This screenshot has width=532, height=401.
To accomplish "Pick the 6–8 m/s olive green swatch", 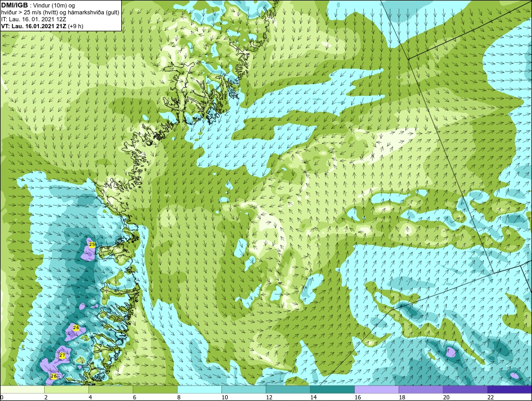I will pyautogui.click(x=155, y=389).
